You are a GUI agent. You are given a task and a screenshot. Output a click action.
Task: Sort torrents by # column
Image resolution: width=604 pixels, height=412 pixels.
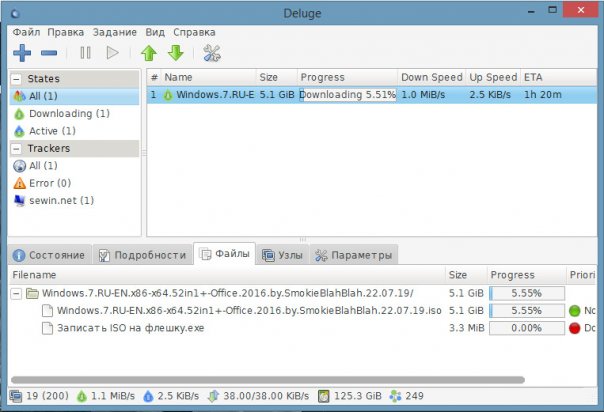[x=154, y=77]
